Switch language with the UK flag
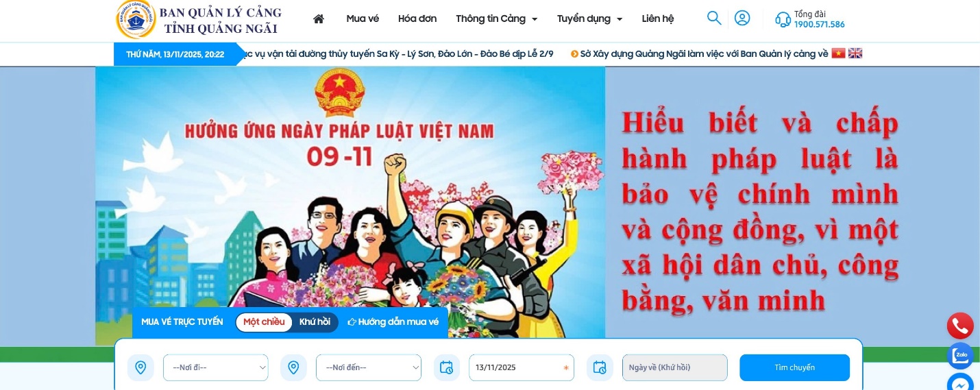This screenshot has width=980, height=390. 855,53
